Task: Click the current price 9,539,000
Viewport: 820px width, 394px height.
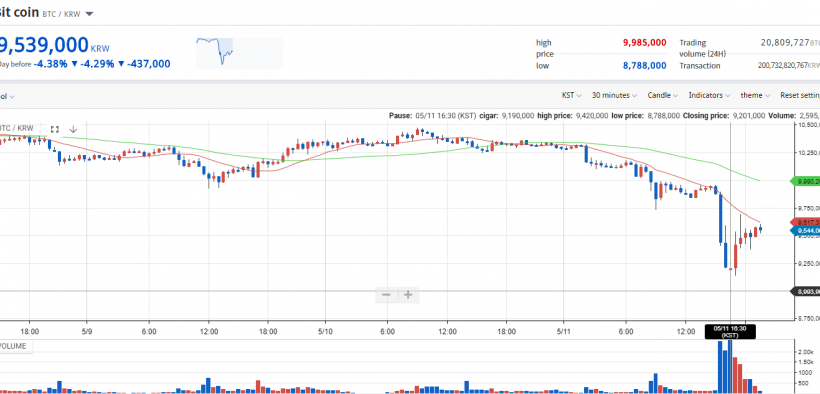Action: [44, 45]
